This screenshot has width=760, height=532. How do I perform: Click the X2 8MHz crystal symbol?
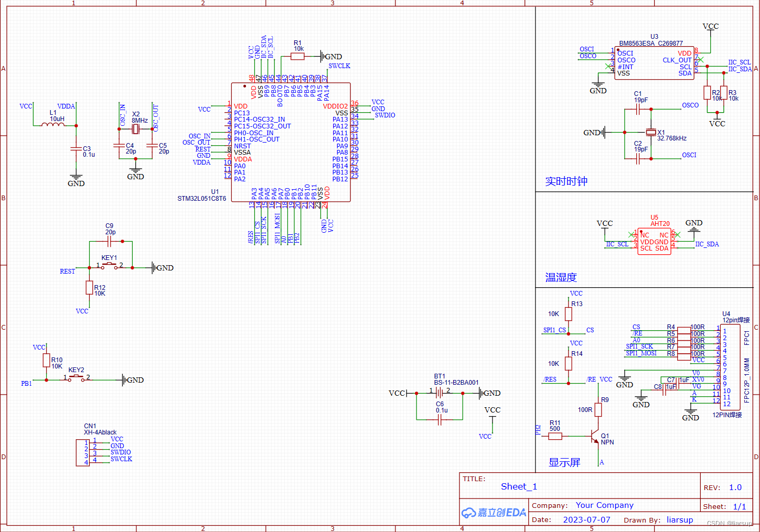[x=135, y=129]
